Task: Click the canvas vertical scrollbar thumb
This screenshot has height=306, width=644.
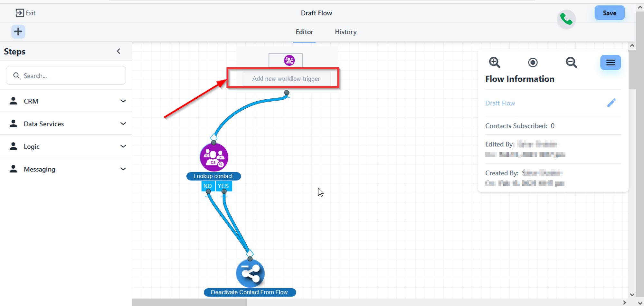Action: [x=632, y=69]
